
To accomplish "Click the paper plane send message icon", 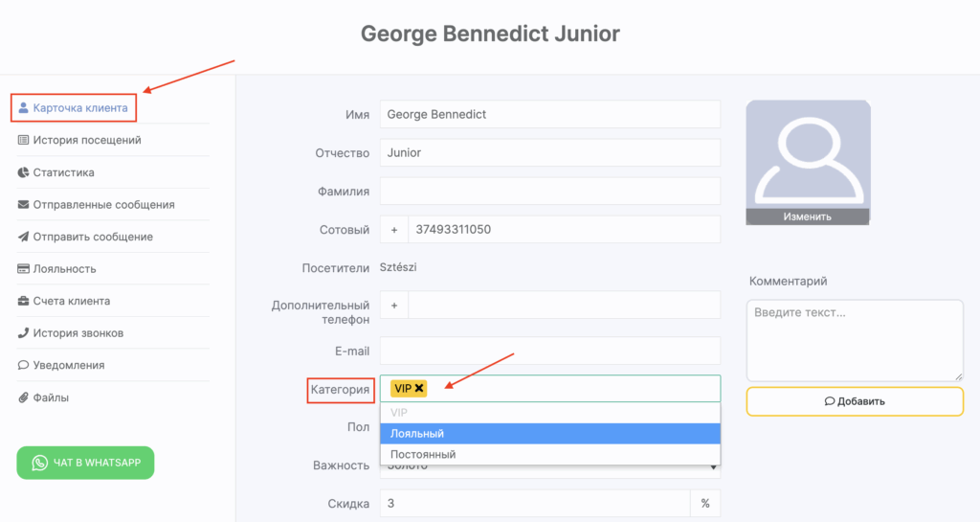I will (24, 237).
